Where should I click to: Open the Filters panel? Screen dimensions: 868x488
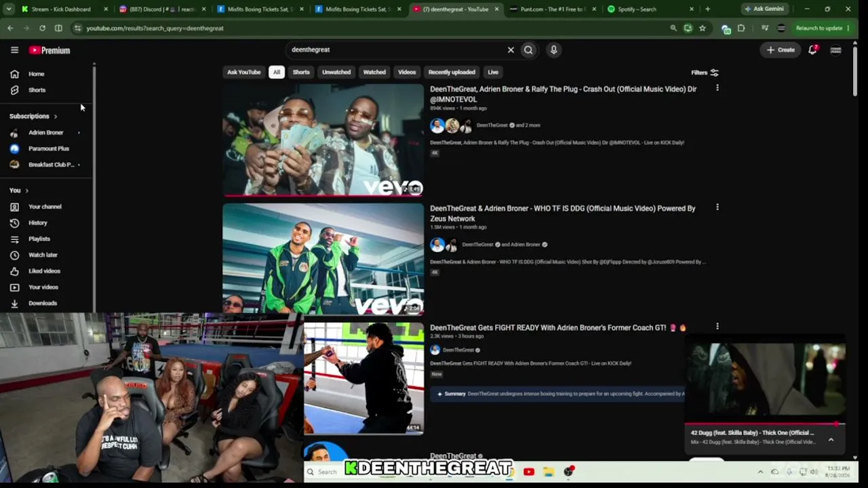(x=705, y=73)
